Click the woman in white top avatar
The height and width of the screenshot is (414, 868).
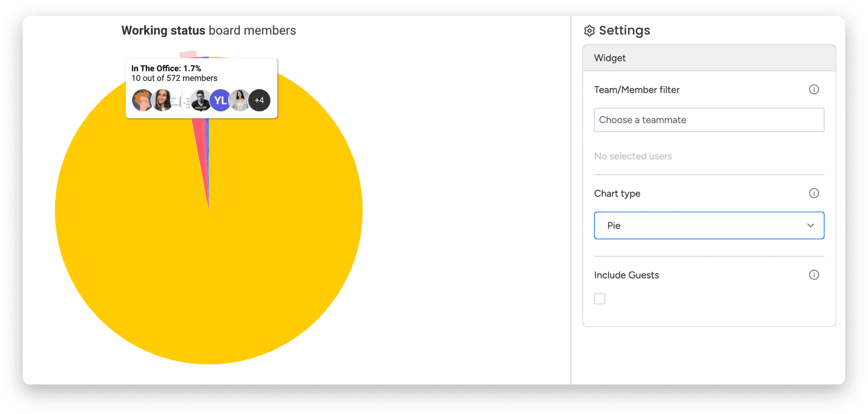239,100
